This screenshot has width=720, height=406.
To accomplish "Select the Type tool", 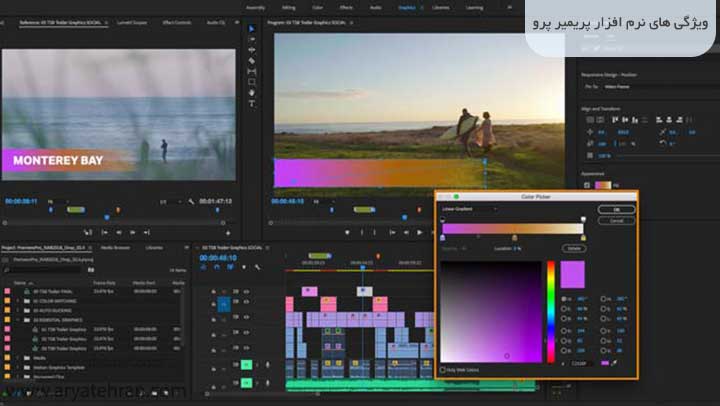I will (251, 104).
